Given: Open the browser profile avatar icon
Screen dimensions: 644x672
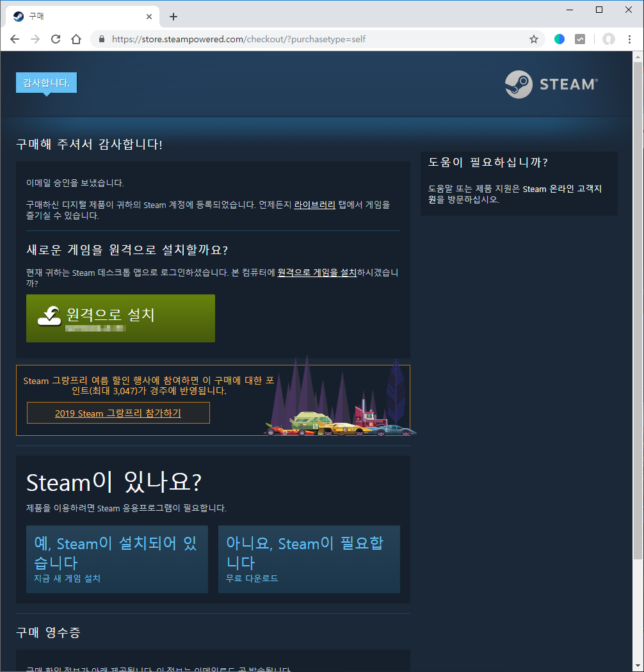Looking at the screenshot, I should [x=608, y=39].
